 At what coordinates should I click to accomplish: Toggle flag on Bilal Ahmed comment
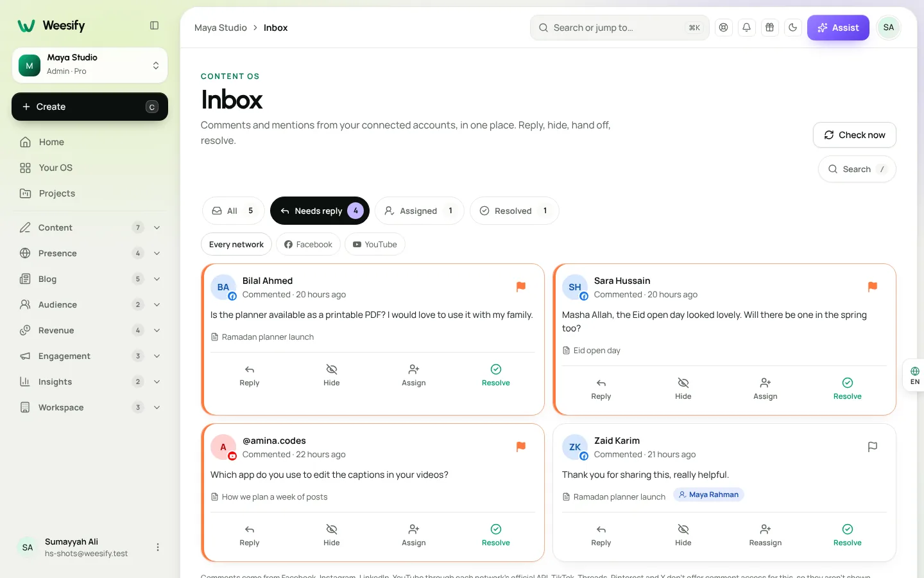tap(521, 287)
